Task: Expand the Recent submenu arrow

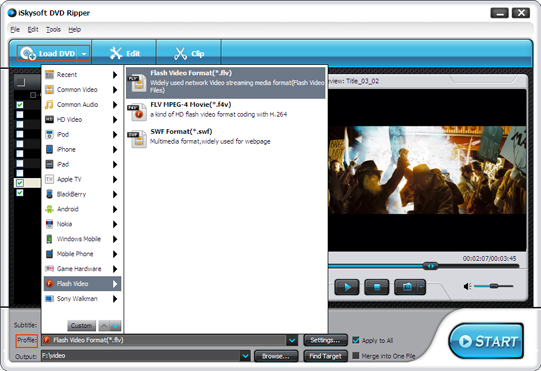Action: pyautogui.click(x=115, y=75)
